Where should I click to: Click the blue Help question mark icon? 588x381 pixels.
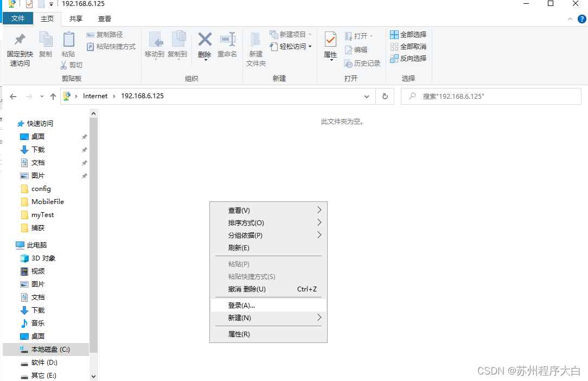click(x=582, y=19)
